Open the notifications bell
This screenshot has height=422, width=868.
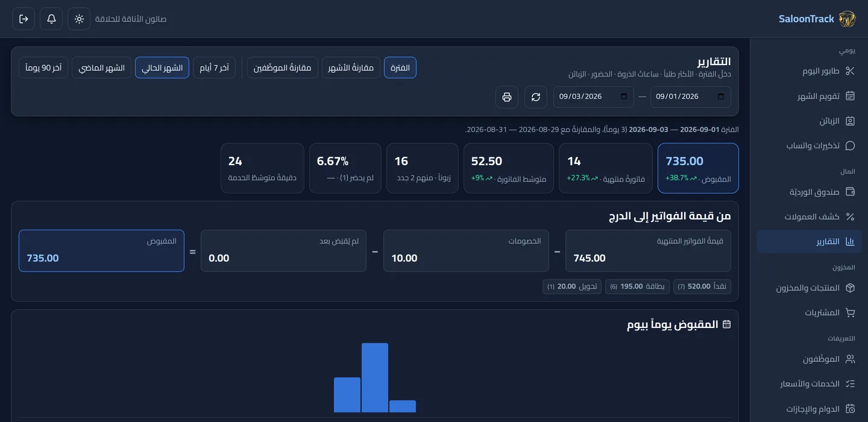tap(51, 19)
